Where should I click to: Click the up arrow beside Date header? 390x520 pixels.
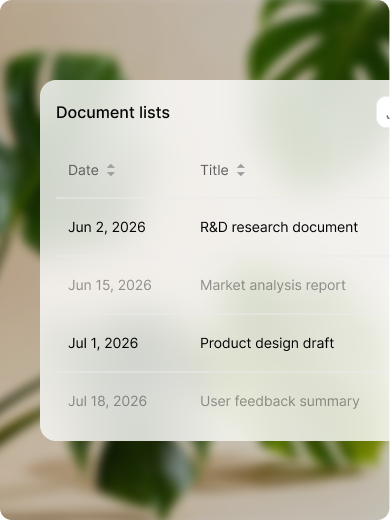click(111, 167)
